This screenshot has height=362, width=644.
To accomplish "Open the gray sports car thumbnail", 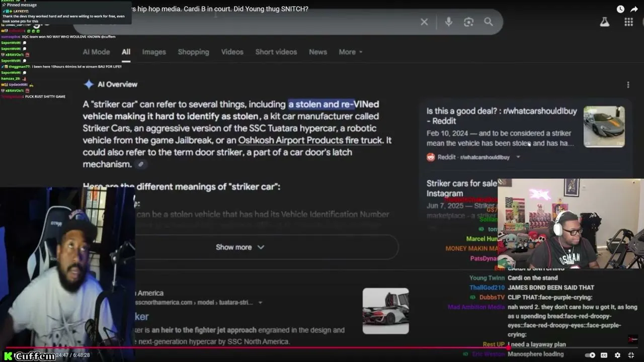I will (x=604, y=127).
